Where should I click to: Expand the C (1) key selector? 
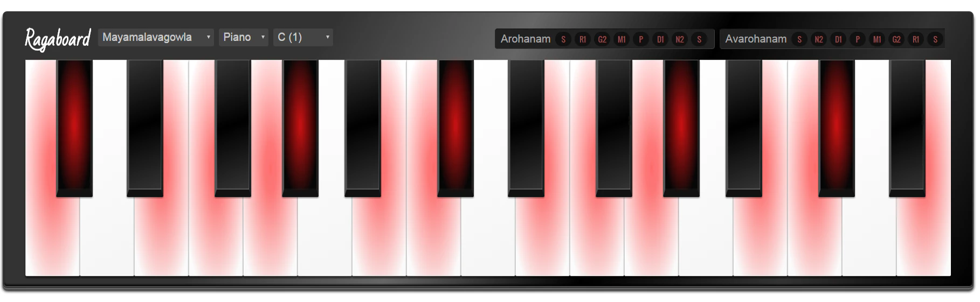[303, 37]
